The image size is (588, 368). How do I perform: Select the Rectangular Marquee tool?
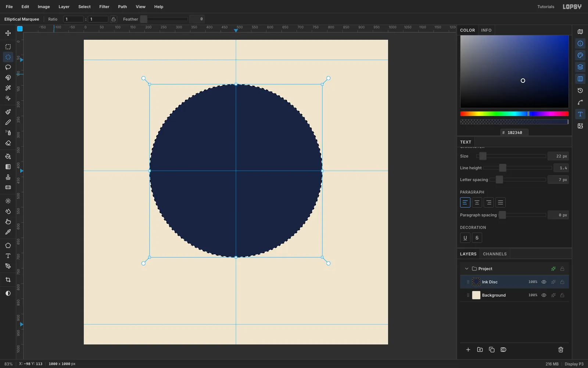(x=8, y=47)
